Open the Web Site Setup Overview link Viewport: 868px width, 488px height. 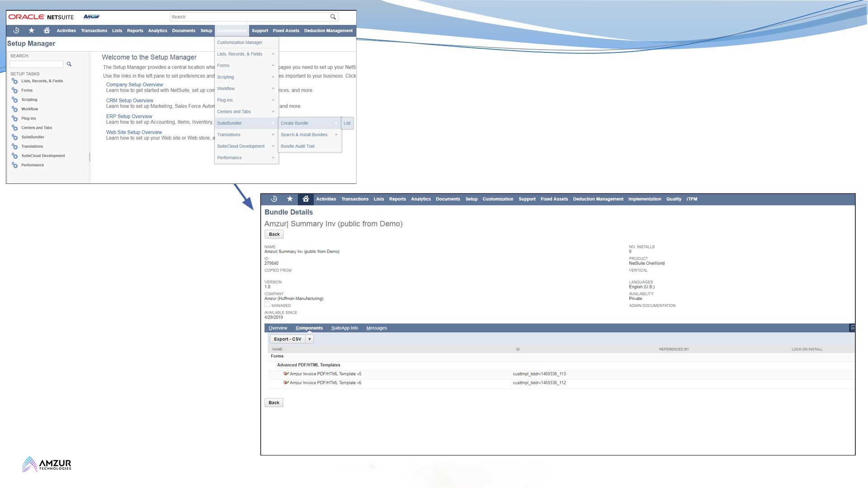click(134, 132)
